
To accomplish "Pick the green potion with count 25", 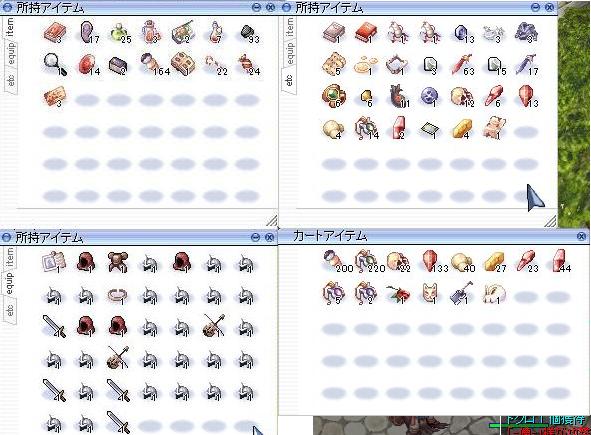I will tap(119, 33).
